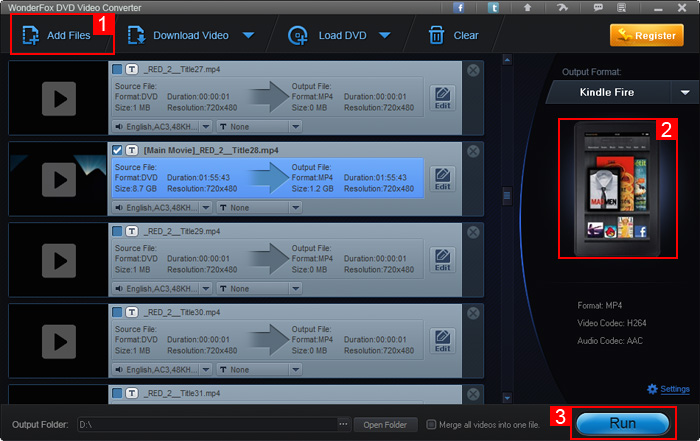
Task: Click the share arrow icon in title bar
Action: point(562,8)
